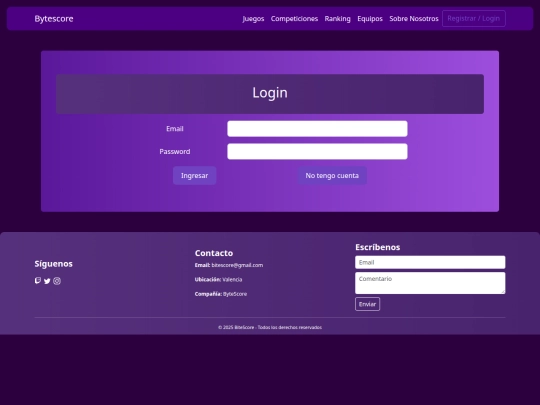This screenshot has width=540, height=405.
Task: Click the Compañía: ByteScore text
Action: [x=221, y=294]
